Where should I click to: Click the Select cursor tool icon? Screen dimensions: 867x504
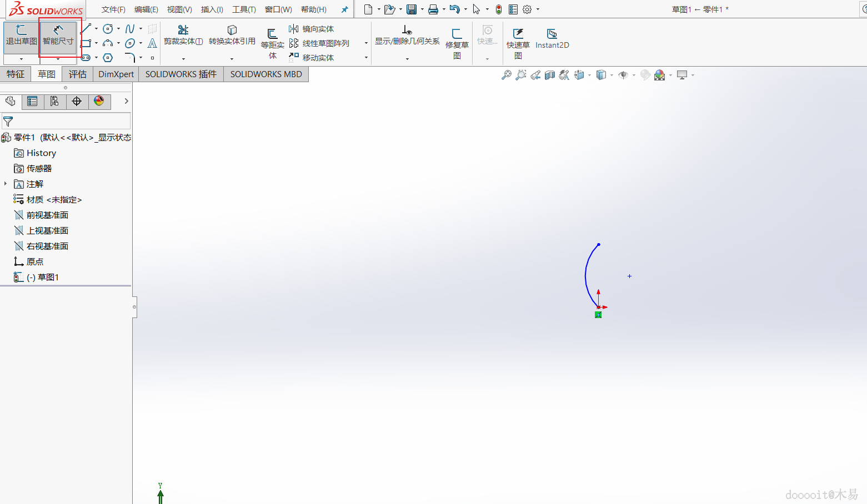477,9
